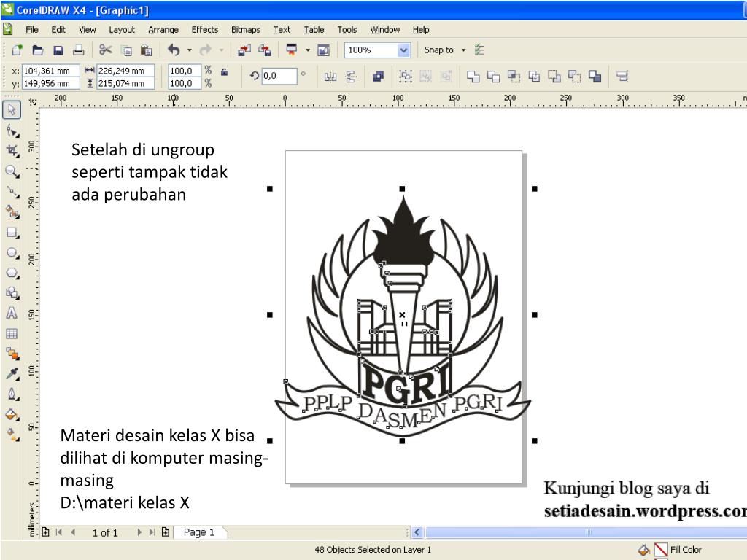The width and height of the screenshot is (747, 560).
Task: Open the Effects menu
Action: 205,29
